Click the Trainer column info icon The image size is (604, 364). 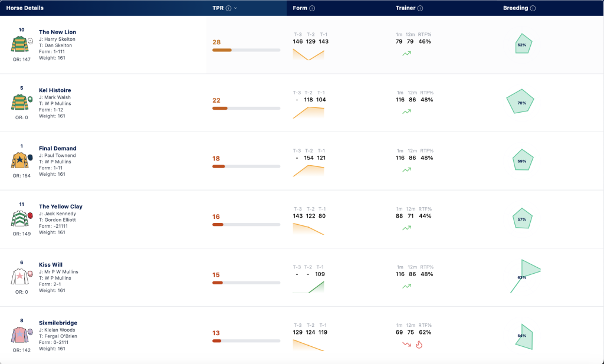(x=420, y=8)
